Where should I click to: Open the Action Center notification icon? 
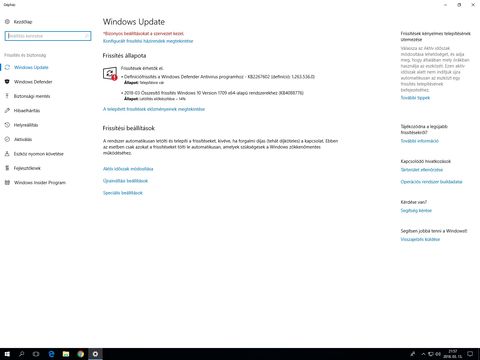point(470,354)
